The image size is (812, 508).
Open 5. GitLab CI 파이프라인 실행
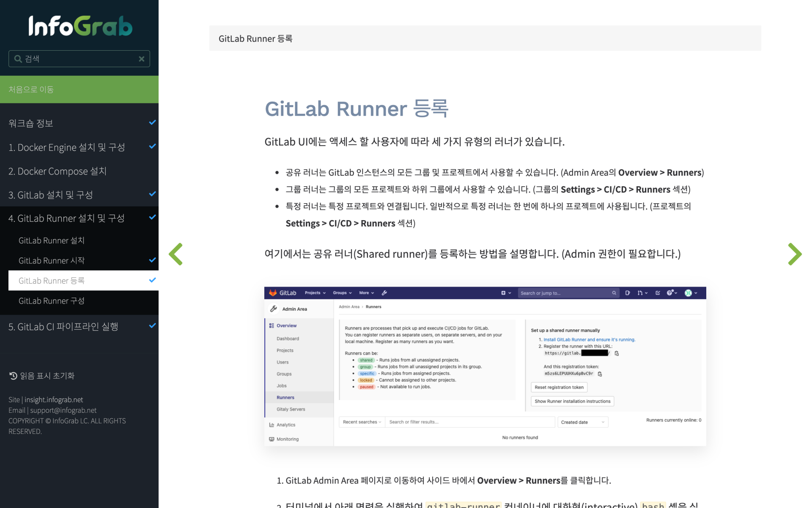coord(63,326)
